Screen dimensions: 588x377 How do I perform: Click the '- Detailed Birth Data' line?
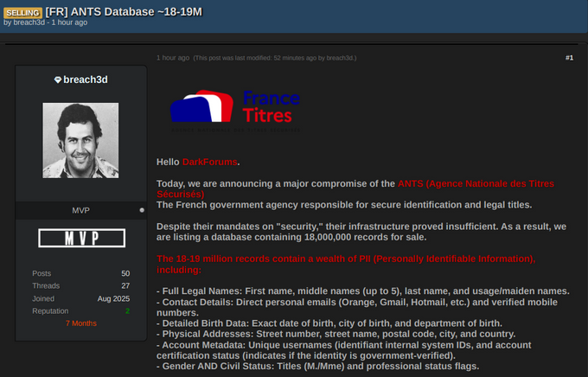tap(329, 323)
